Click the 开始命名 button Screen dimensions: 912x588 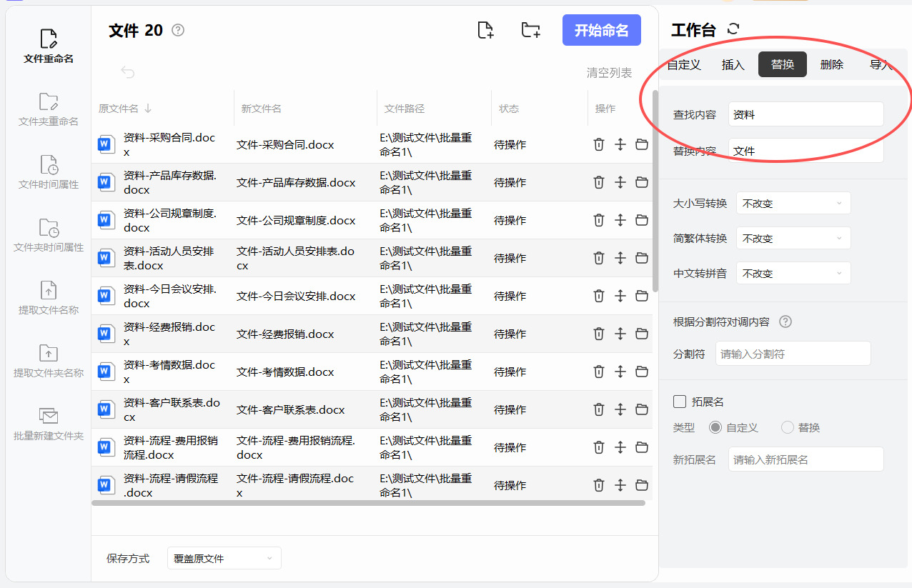[x=602, y=30]
